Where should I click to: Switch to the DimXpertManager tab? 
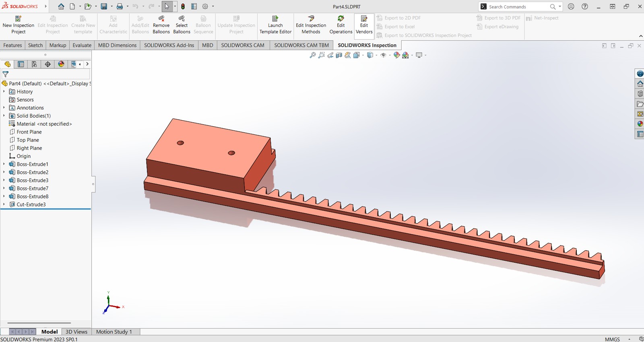pos(47,64)
